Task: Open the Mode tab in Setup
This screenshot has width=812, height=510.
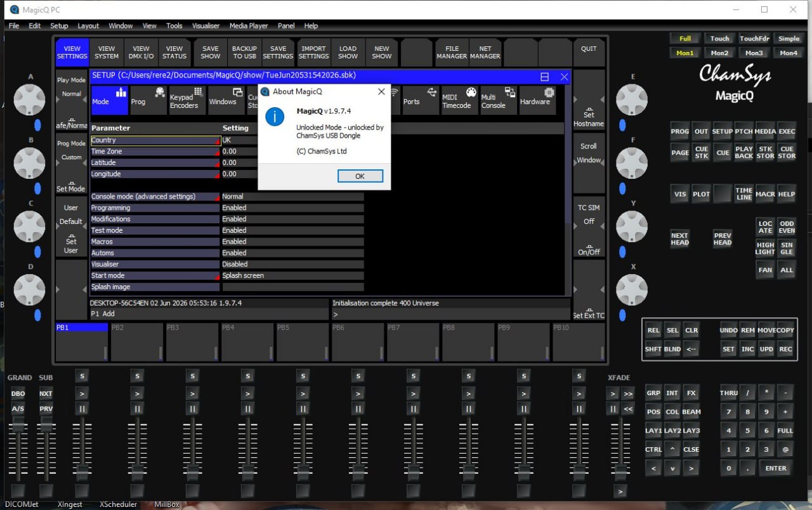Action: point(109,101)
